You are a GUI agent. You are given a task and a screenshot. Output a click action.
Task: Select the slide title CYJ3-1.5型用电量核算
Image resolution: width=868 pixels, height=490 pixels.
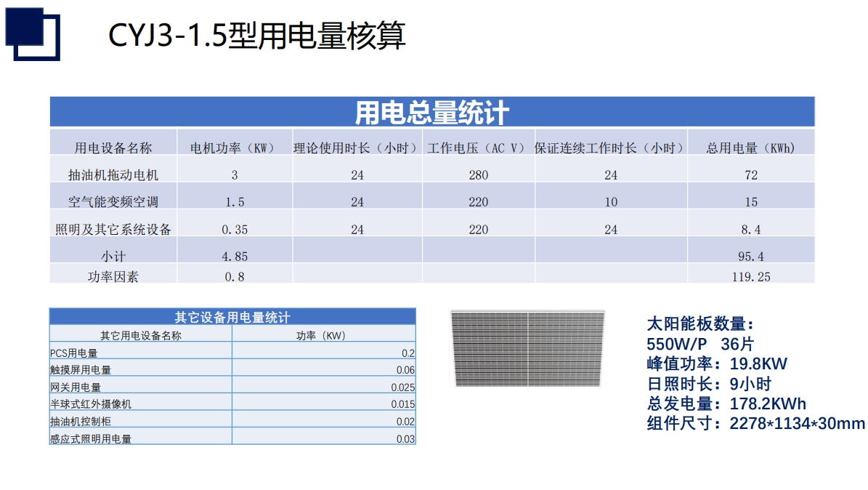click(x=256, y=36)
